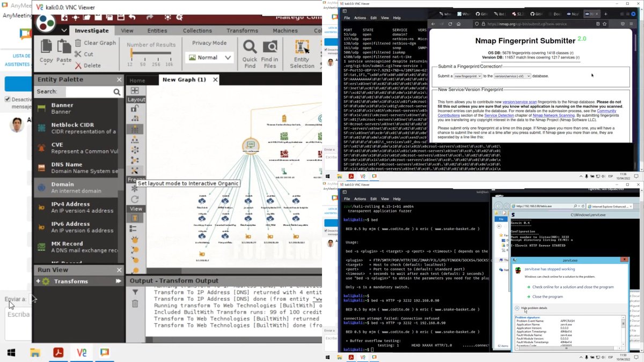The image size is (644, 362).
Task: Open the Privacy Mode Normal dropdown
Action: click(x=210, y=57)
